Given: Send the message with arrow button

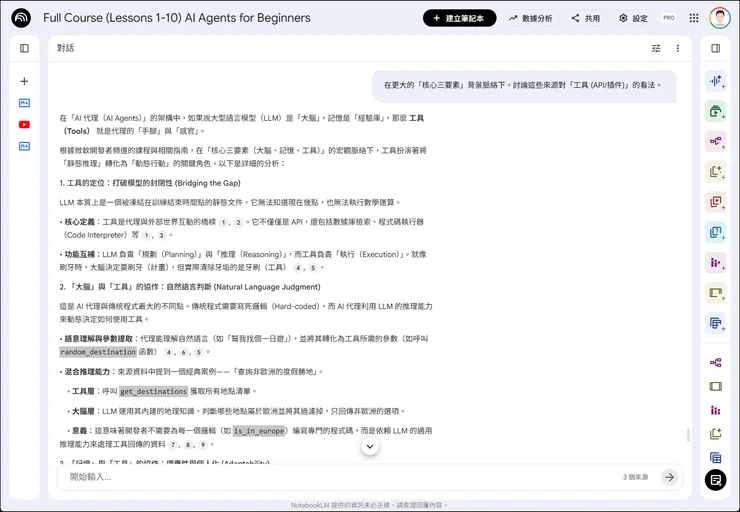Looking at the screenshot, I should tap(669, 477).
